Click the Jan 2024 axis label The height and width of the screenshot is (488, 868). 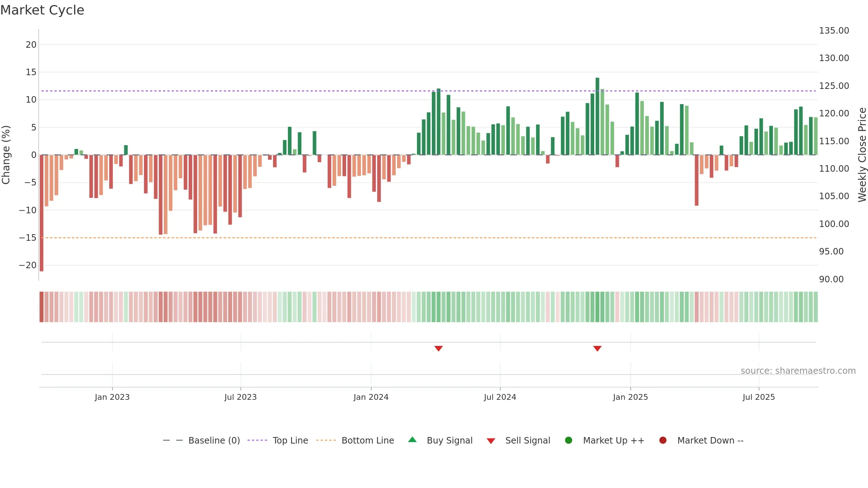371,397
